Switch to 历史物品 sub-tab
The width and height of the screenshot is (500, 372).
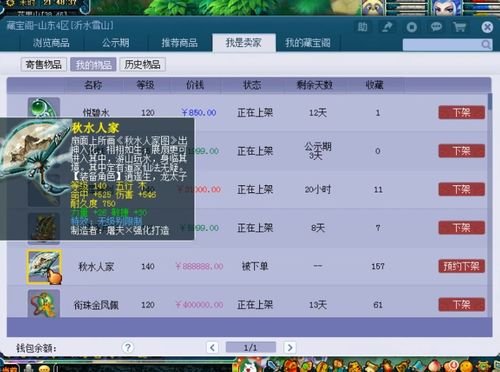(142, 64)
